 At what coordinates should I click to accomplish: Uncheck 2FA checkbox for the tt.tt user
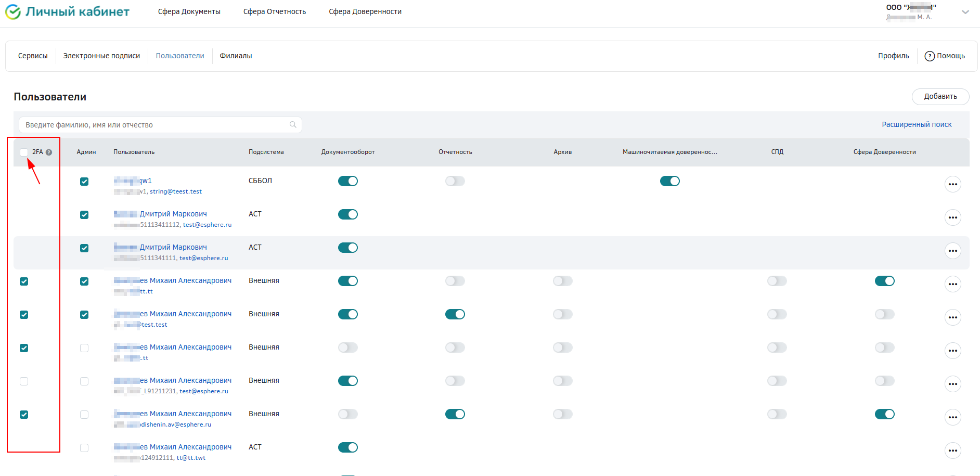click(x=24, y=281)
